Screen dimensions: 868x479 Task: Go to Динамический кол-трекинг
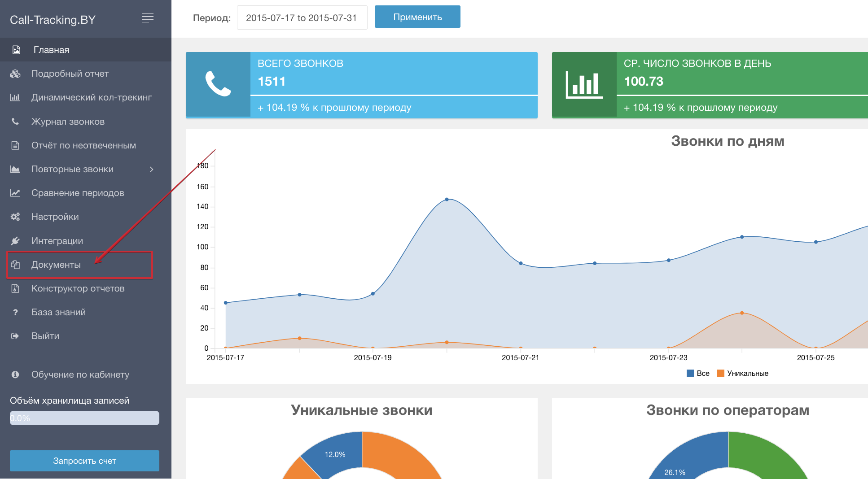tap(86, 97)
